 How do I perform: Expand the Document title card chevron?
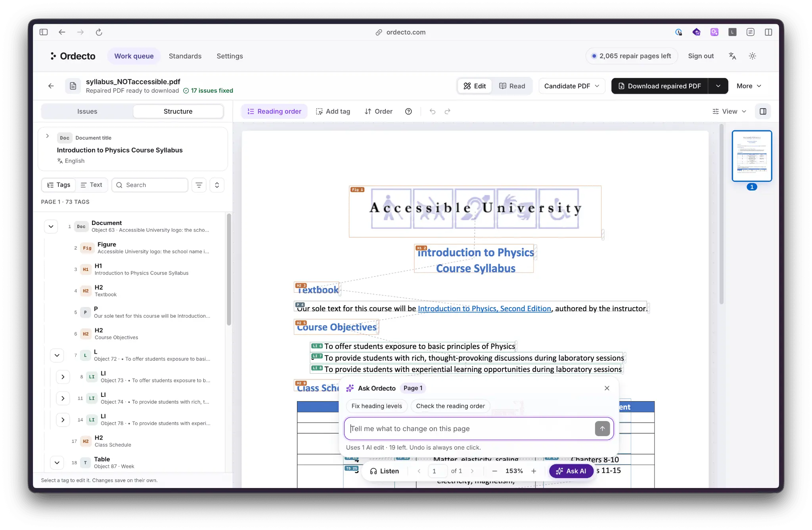(47, 136)
